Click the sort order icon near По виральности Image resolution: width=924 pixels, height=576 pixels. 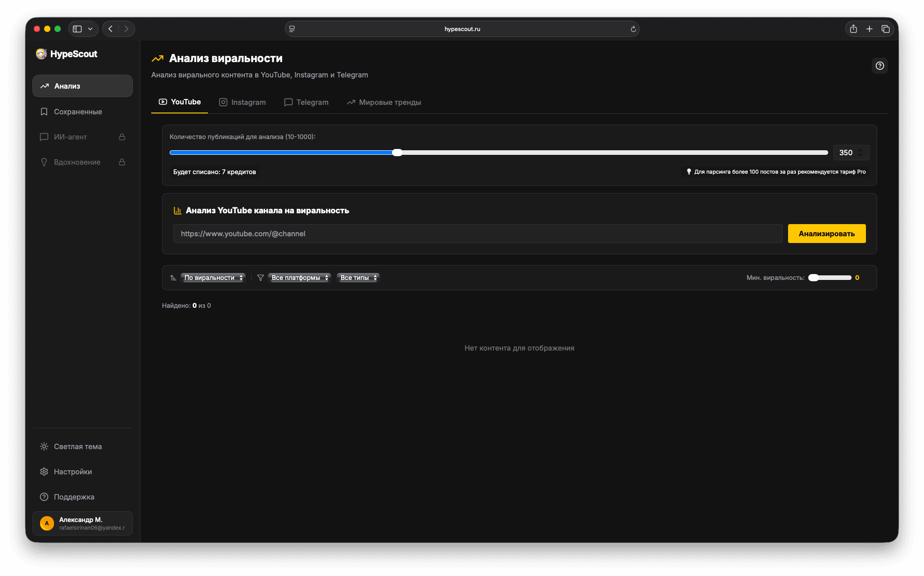click(173, 278)
